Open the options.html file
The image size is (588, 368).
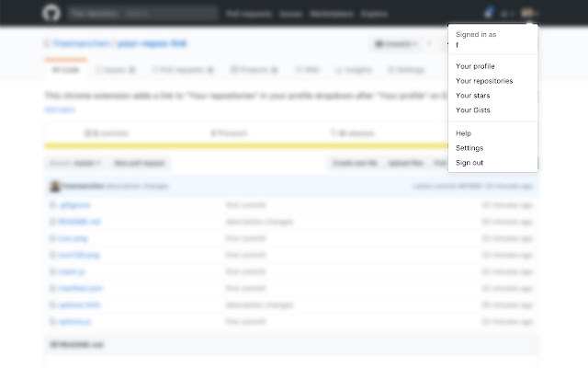[x=79, y=305]
